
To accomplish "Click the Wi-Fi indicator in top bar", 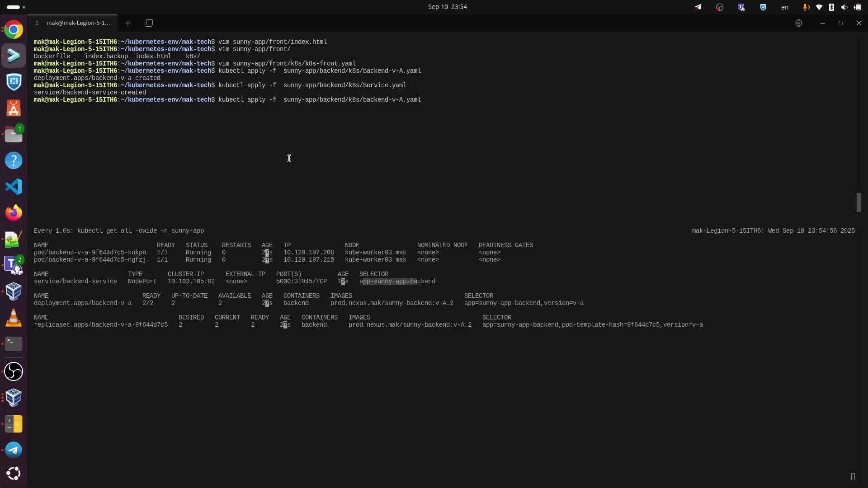I will (x=819, y=7).
